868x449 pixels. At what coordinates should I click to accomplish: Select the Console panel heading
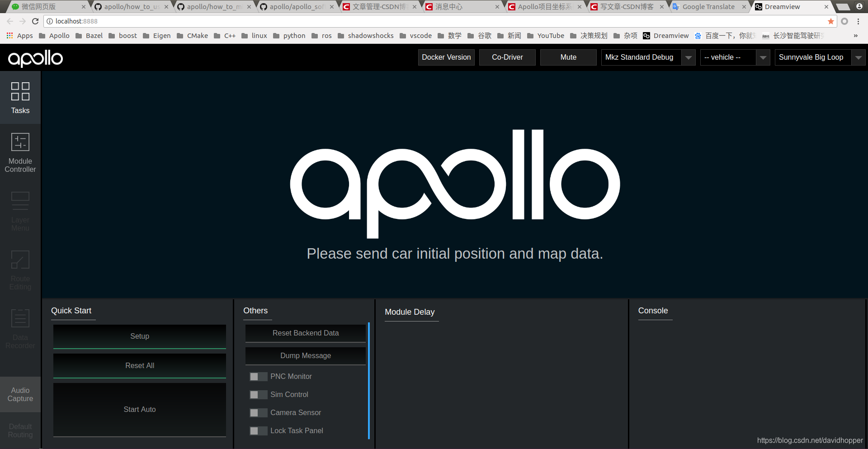pos(653,311)
